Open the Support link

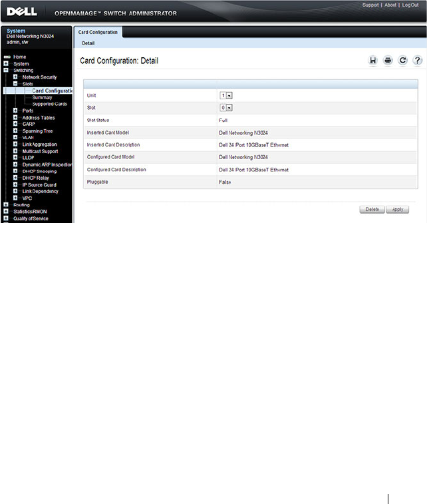pyautogui.click(x=370, y=5)
